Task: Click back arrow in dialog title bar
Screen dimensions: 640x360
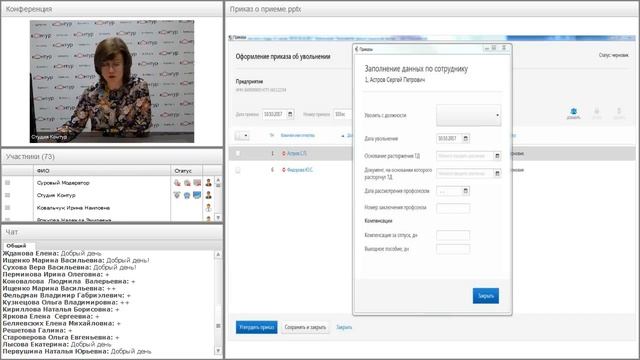Action: click(356, 49)
